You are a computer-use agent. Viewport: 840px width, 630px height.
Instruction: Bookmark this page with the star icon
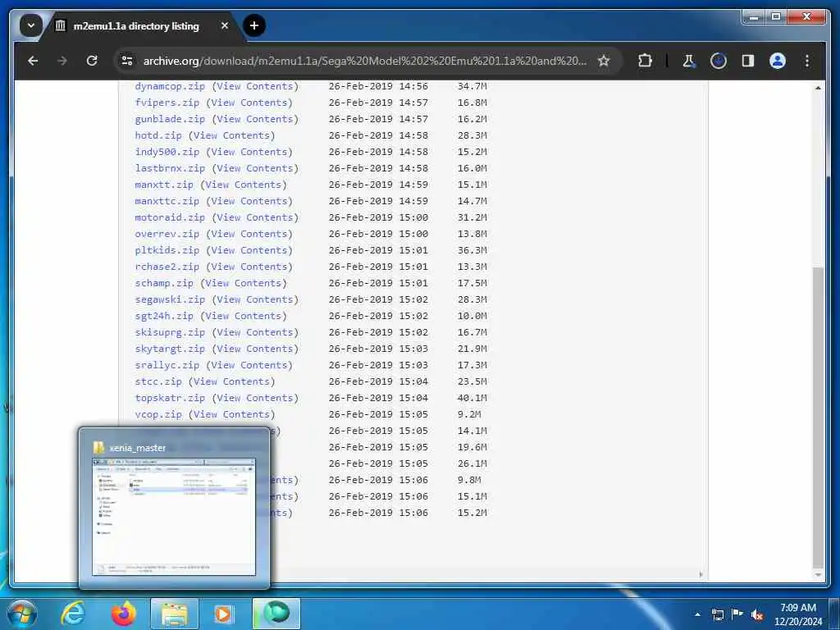604,61
